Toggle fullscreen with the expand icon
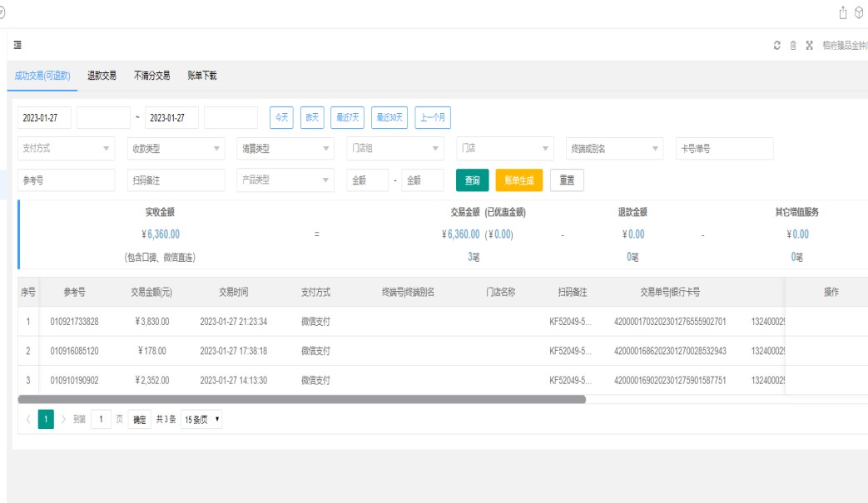This screenshot has width=868, height=503. coord(809,46)
